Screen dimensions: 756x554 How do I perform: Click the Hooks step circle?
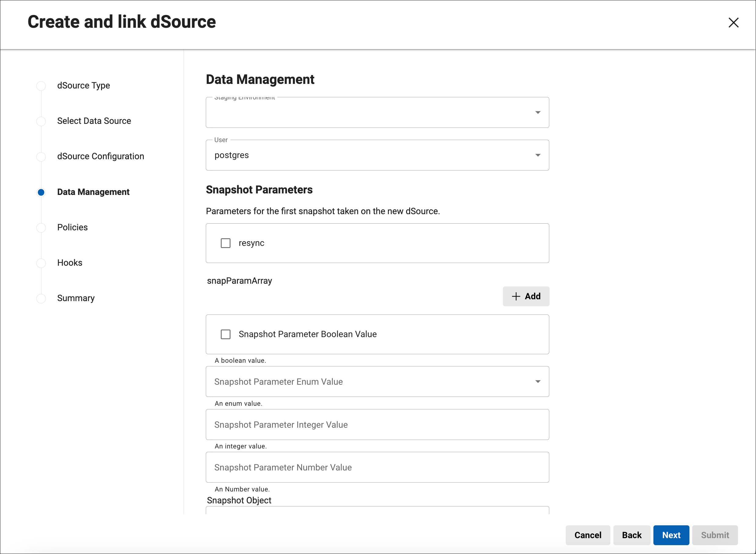[x=41, y=263]
